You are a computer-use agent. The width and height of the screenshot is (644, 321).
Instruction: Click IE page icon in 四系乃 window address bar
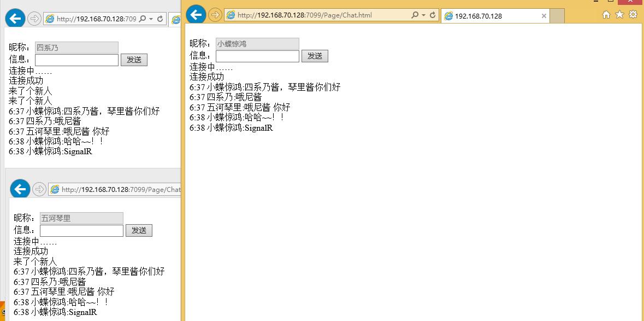point(50,19)
